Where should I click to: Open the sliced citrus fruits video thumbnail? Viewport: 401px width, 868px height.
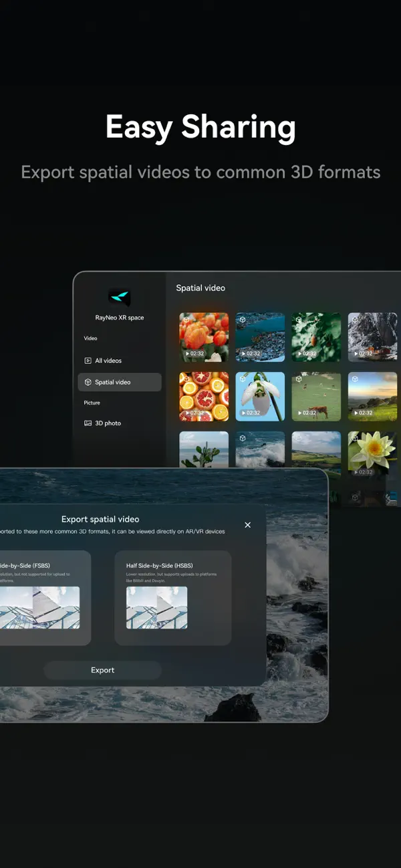coord(204,397)
